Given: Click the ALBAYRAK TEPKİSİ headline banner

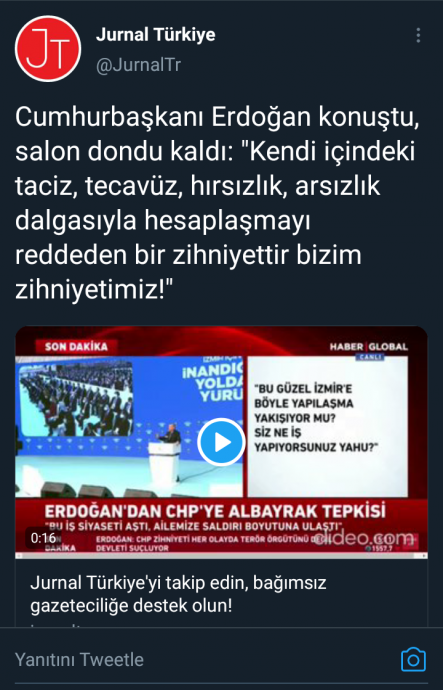Looking at the screenshot, I should tap(215, 511).
